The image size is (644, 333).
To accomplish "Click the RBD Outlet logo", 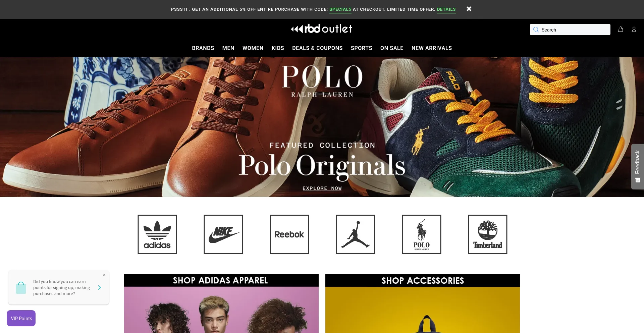I will 322,29.
